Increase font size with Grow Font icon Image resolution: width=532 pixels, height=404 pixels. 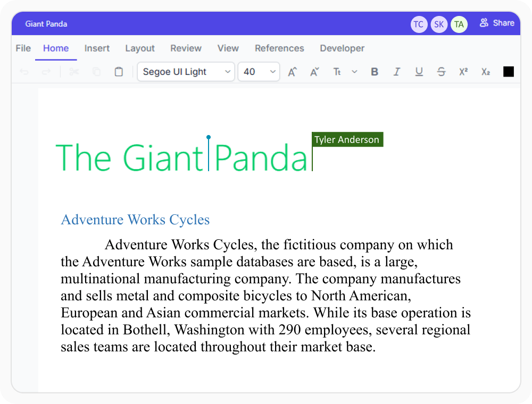pos(292,72)
